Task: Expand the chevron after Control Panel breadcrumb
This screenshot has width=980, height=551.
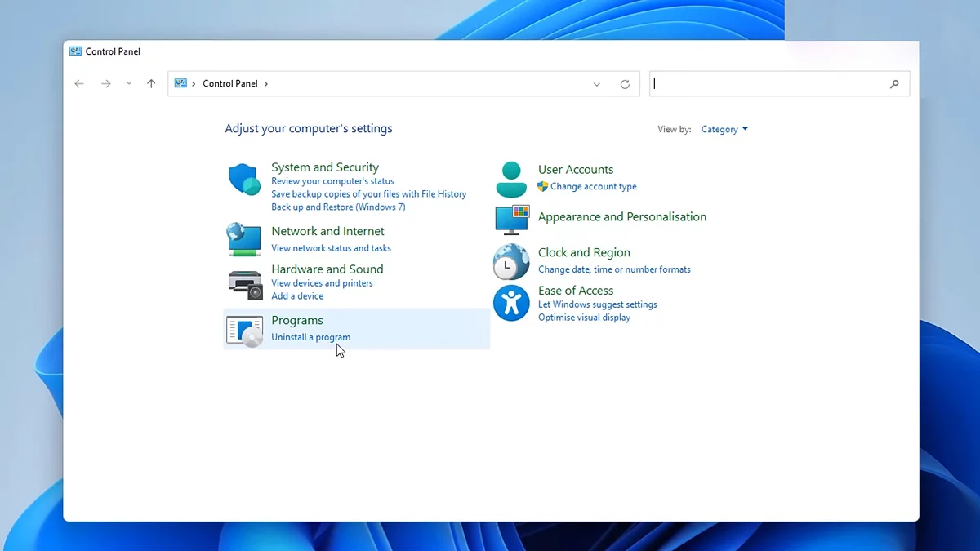Action: pyautogui.click(x=266, y=84)
